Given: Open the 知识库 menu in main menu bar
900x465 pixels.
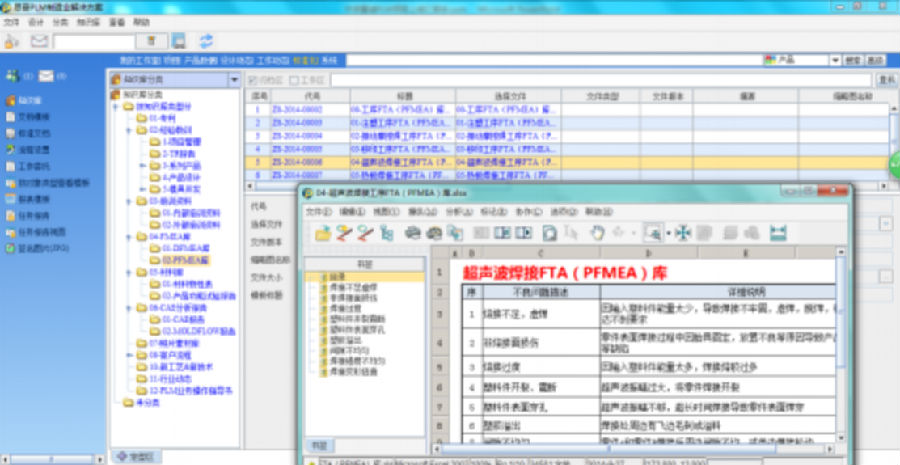Looking at the screenshot, I should point(89,22).
